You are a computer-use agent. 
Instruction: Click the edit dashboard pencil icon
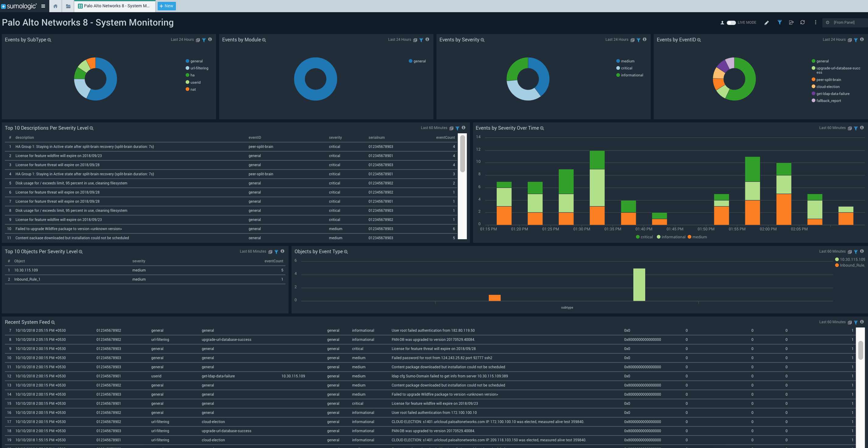click(x=767, y=23)
